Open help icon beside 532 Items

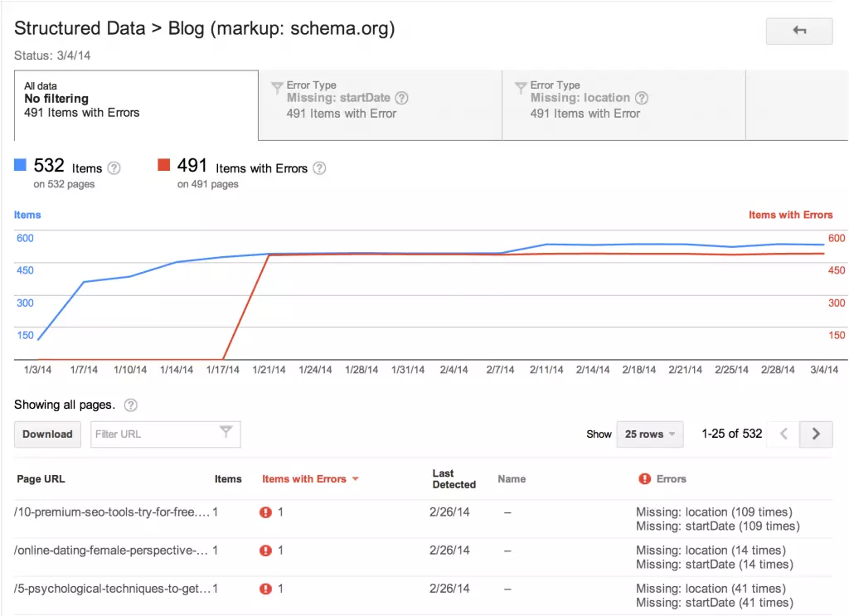tap(114, 168)
